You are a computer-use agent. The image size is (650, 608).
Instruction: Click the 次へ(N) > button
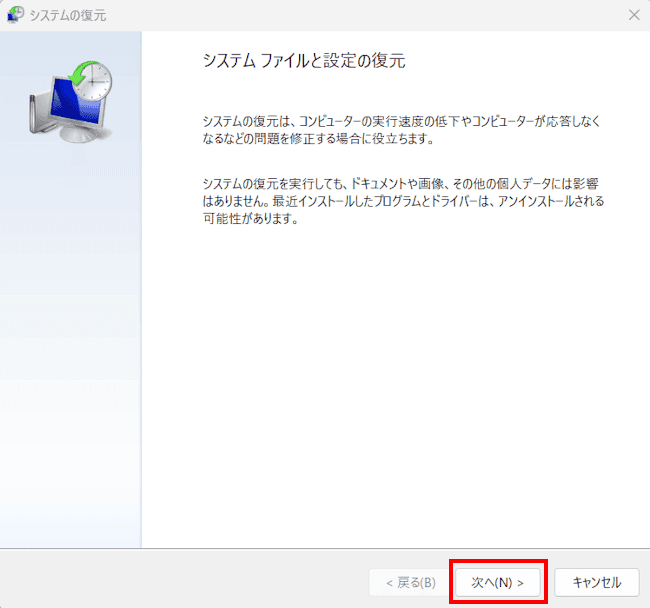498,582
